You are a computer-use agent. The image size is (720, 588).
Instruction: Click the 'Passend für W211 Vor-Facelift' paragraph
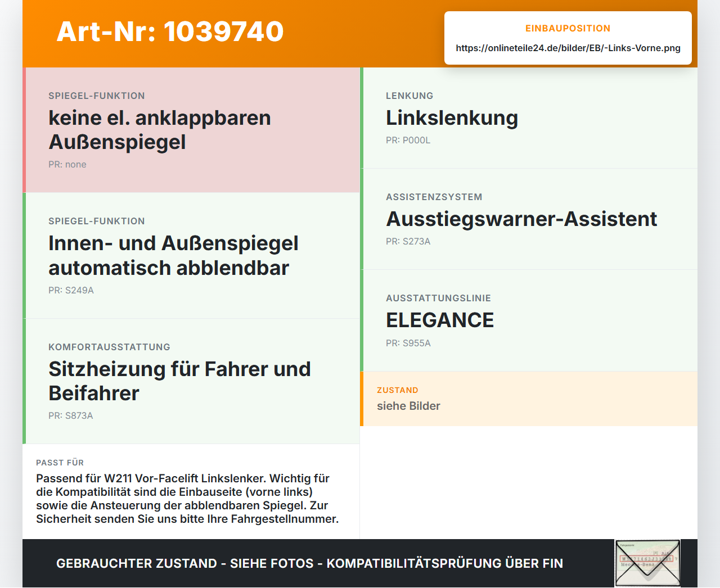point(187,499)
